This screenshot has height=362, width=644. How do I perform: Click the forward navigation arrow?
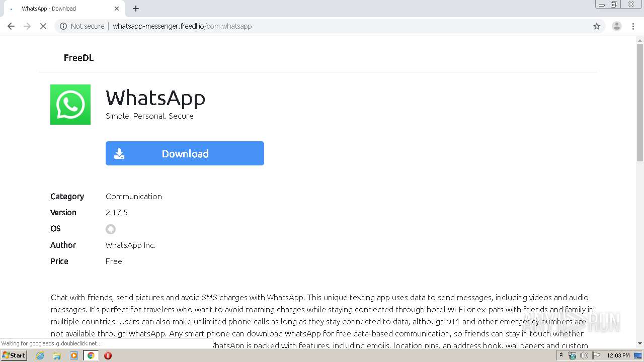click(x=27, y=26)
